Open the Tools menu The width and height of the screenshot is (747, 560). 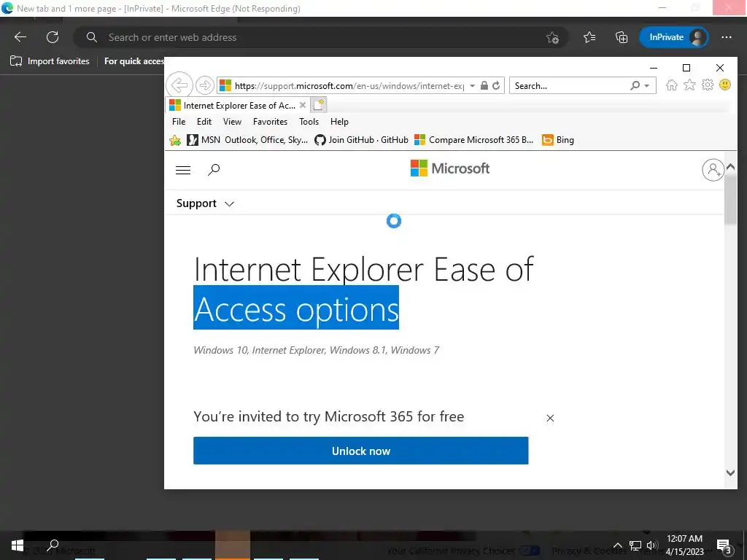(x=309, y=122)
